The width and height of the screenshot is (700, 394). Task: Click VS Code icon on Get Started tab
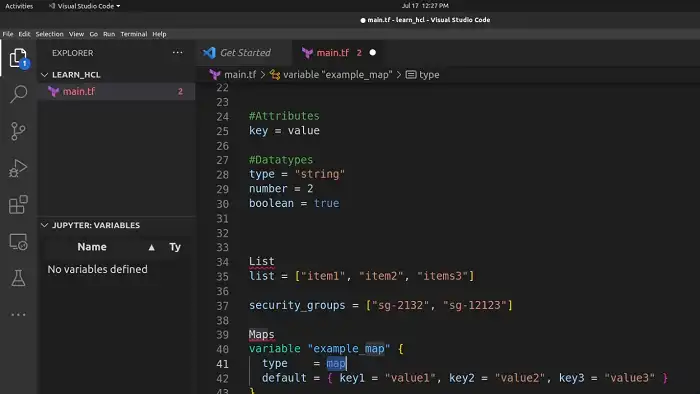point(209,53)
